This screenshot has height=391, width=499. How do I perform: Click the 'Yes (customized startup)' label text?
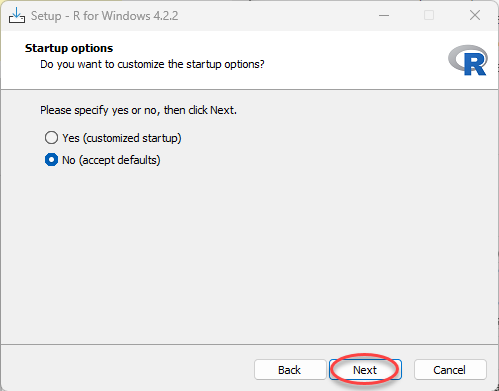tap(122, 138)
